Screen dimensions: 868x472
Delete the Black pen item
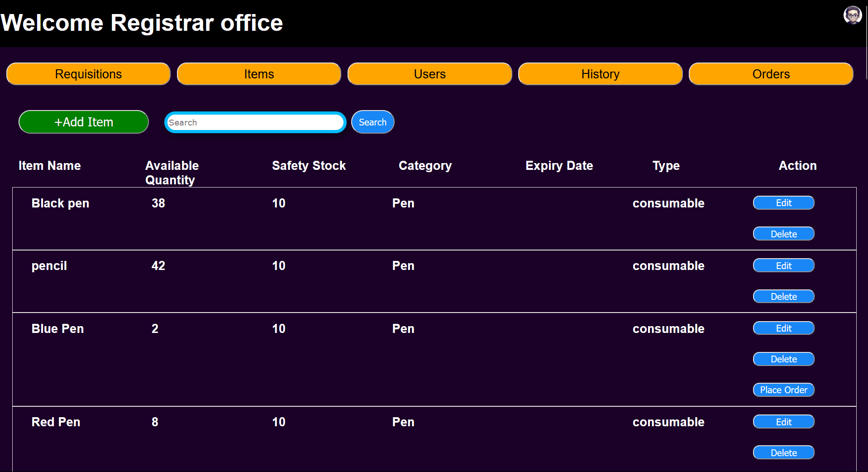[783, 234]
